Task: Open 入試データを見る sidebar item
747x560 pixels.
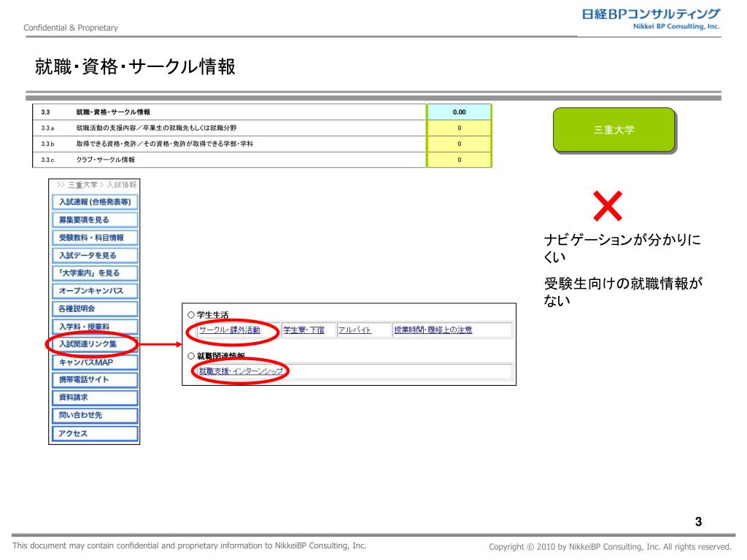Action: pyautogui.click(x=95, y=255)
